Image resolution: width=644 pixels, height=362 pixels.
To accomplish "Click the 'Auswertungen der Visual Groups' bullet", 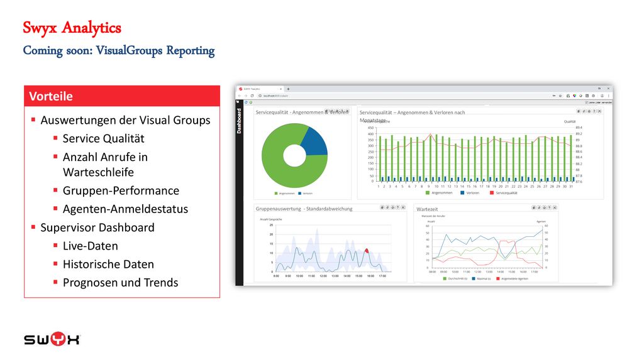I will pyautogui.click(x=125, y=120).
